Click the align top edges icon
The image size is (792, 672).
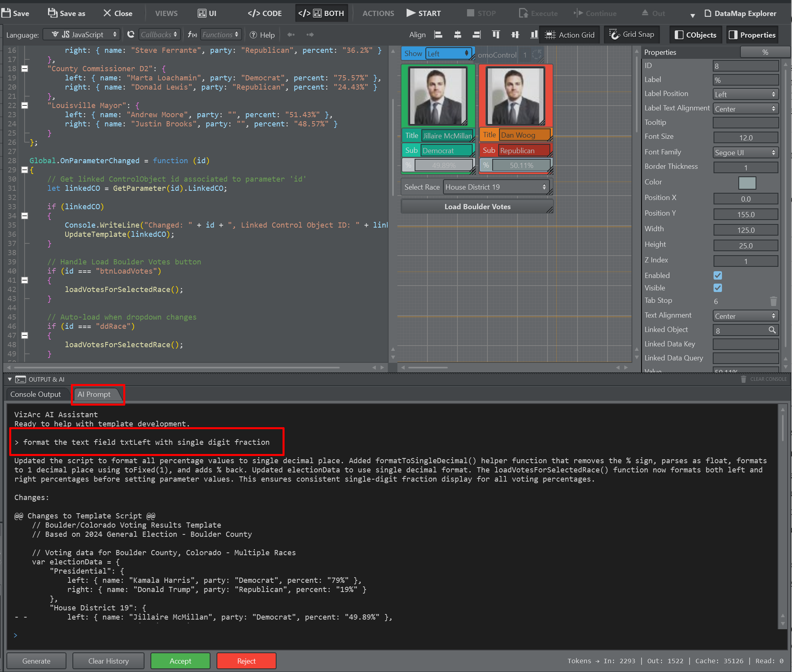[496, 35]
